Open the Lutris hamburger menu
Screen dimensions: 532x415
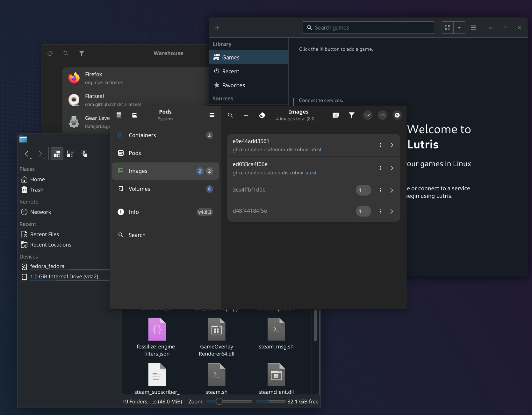(474, 28)
